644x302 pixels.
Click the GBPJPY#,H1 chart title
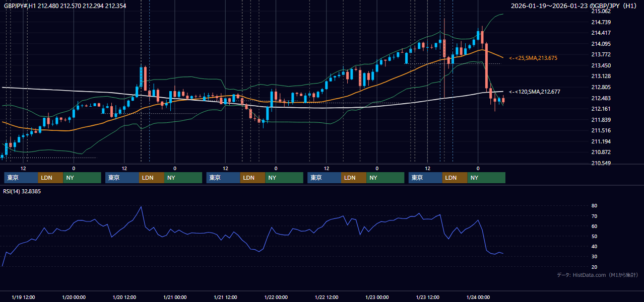66,6
